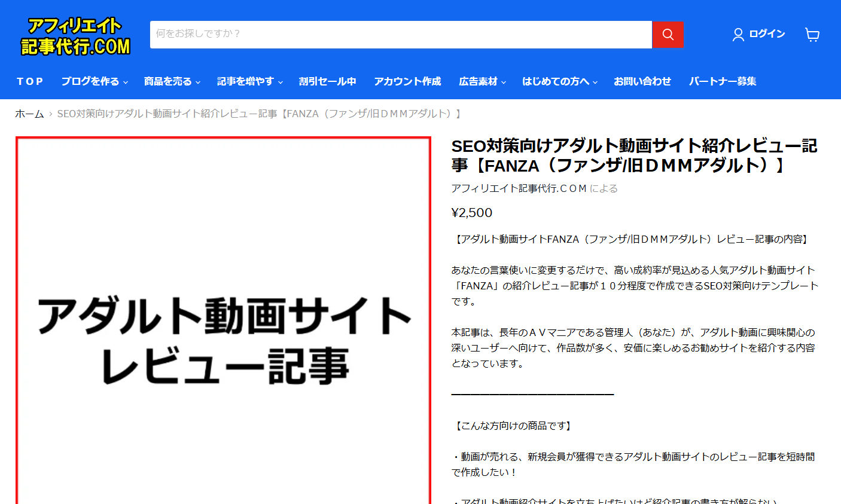Click the login user icon

tap(738, 35)
